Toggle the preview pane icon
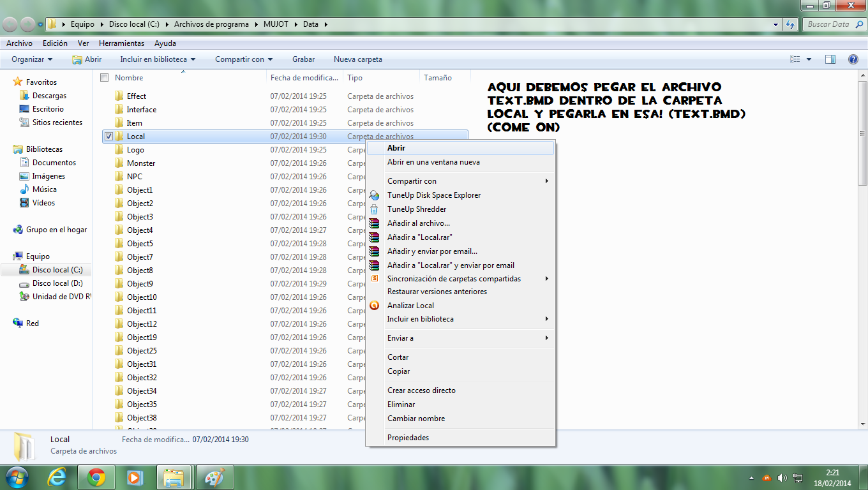 click(x=830, y=59)
